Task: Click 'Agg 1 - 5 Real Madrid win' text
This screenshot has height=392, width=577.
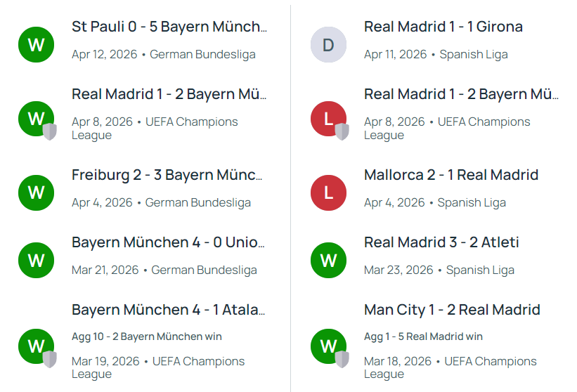Action: [423, 337]
